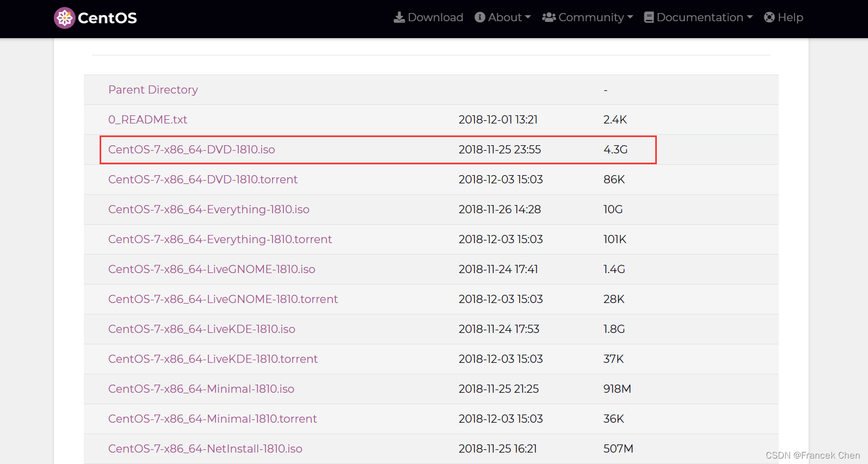The image size is (868, 464).
Task: Expand the Community dropdown caret
Action: point(630,17)
